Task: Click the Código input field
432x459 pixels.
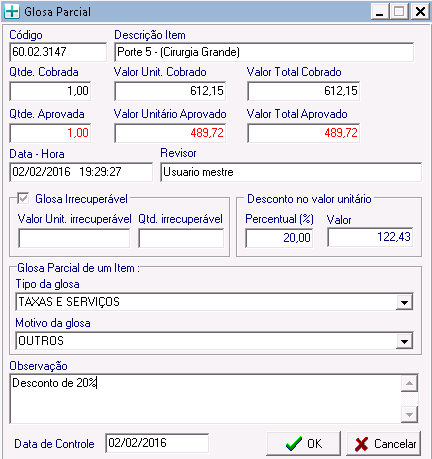Action: pos(58,52)
